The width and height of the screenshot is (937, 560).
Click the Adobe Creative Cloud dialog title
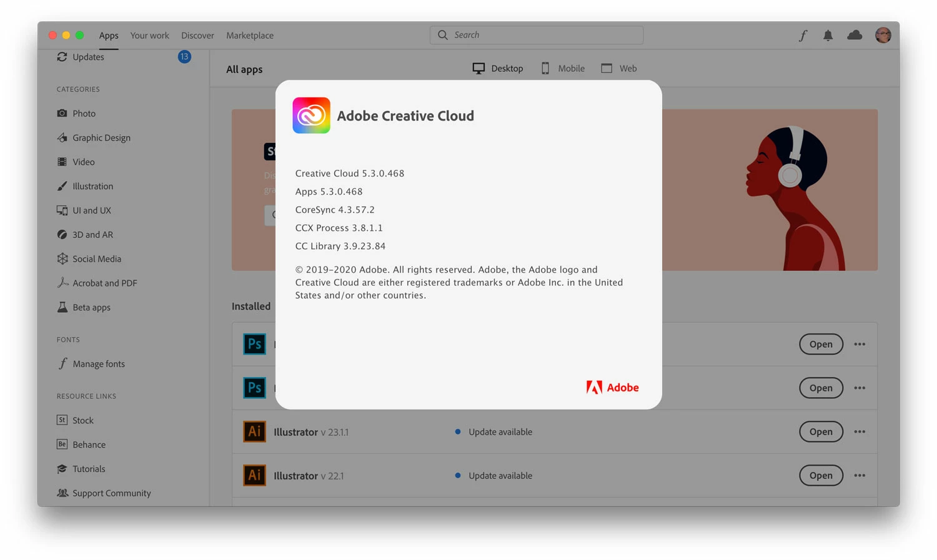pyautogui.click(x=405, y=115)
